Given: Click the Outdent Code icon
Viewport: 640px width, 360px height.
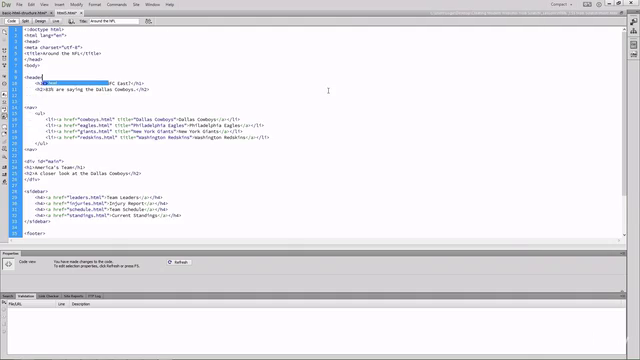Looking at the screenshot, I should [x=4, y=174].
